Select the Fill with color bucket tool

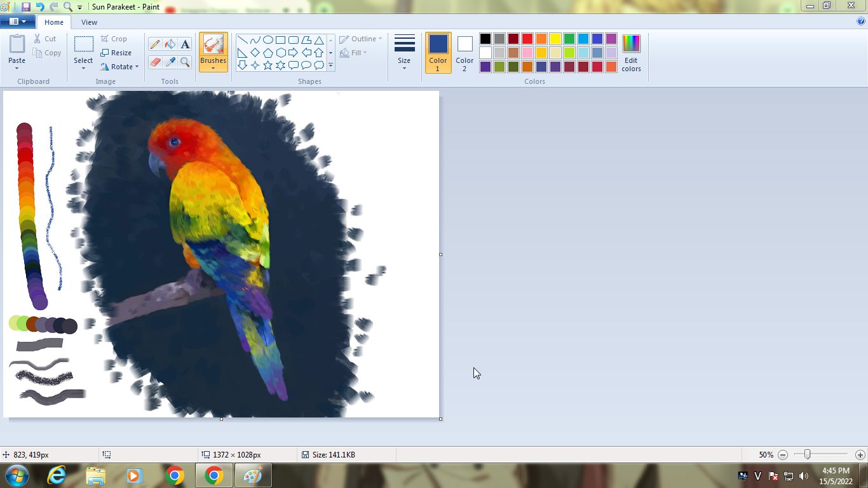point(170,44)
